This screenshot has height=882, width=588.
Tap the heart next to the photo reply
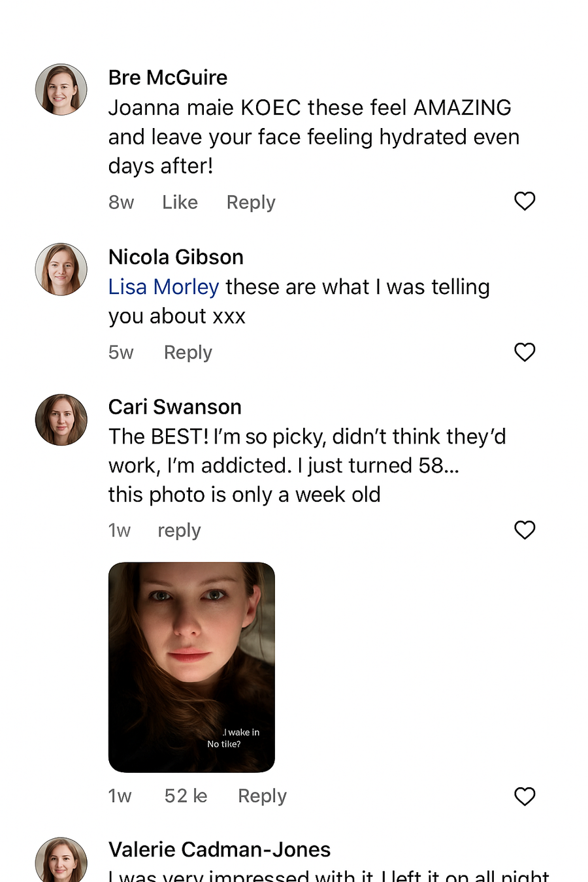[525, 796]
